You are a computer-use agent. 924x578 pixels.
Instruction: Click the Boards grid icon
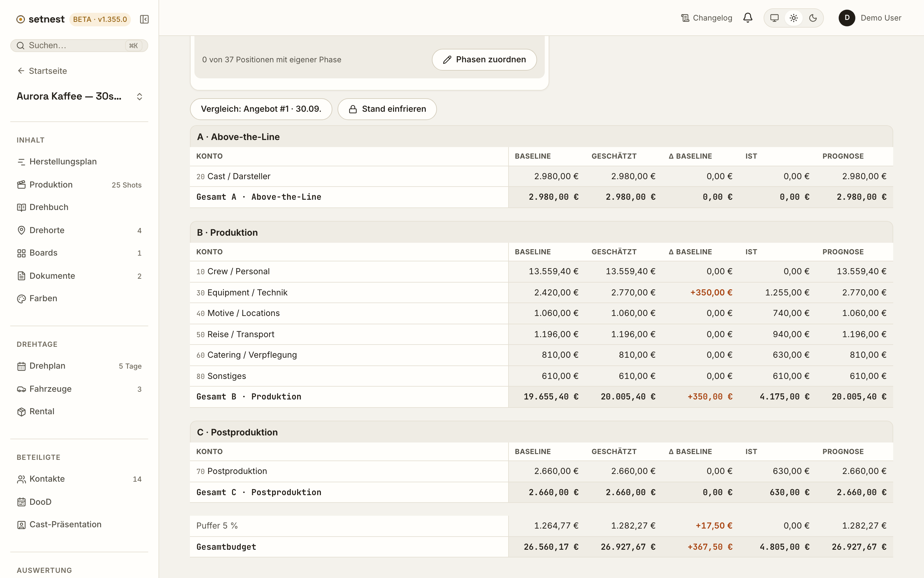(21, 253)
